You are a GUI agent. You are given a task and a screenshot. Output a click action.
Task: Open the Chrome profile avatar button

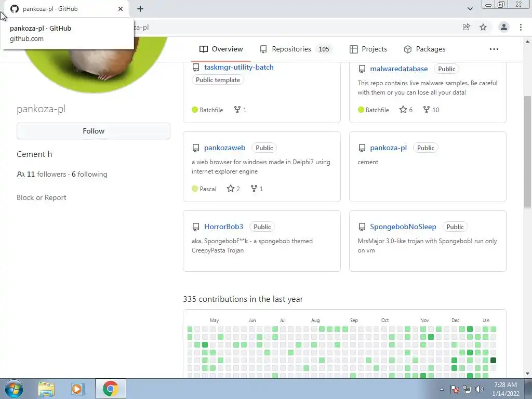504,27
